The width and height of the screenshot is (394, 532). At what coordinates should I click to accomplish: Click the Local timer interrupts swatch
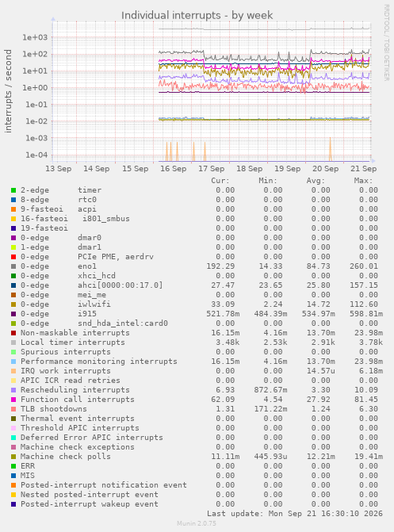(13, 343)
